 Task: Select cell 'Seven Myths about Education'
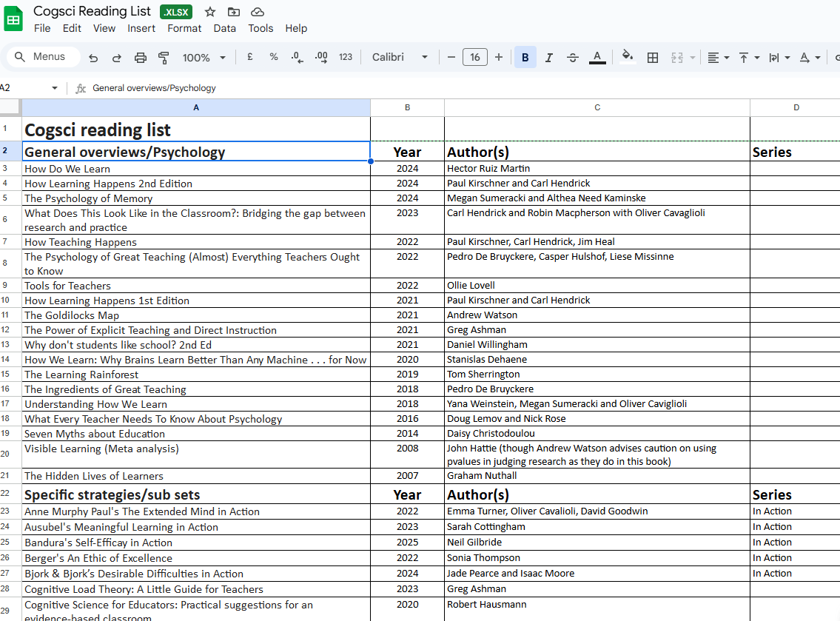click(196, 434)
